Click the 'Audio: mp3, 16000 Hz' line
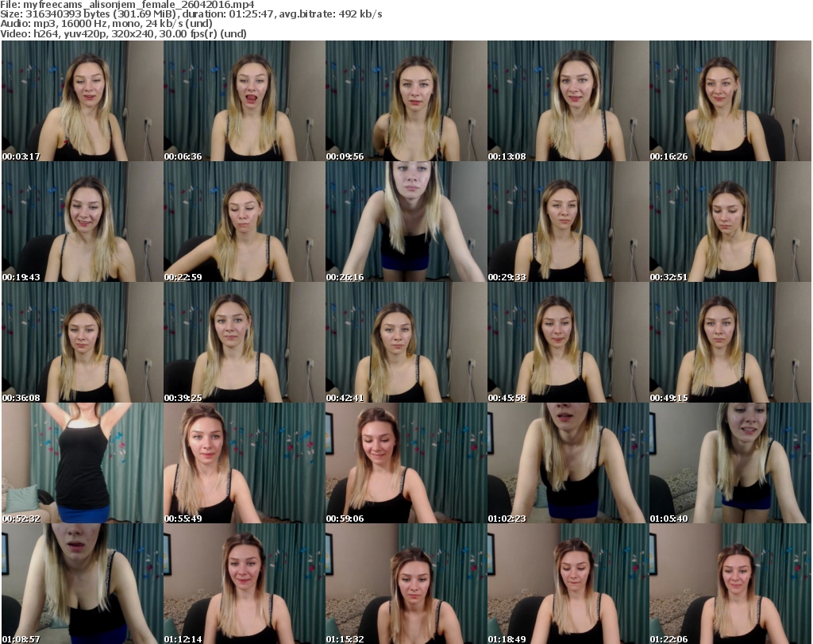 point(106,24)
